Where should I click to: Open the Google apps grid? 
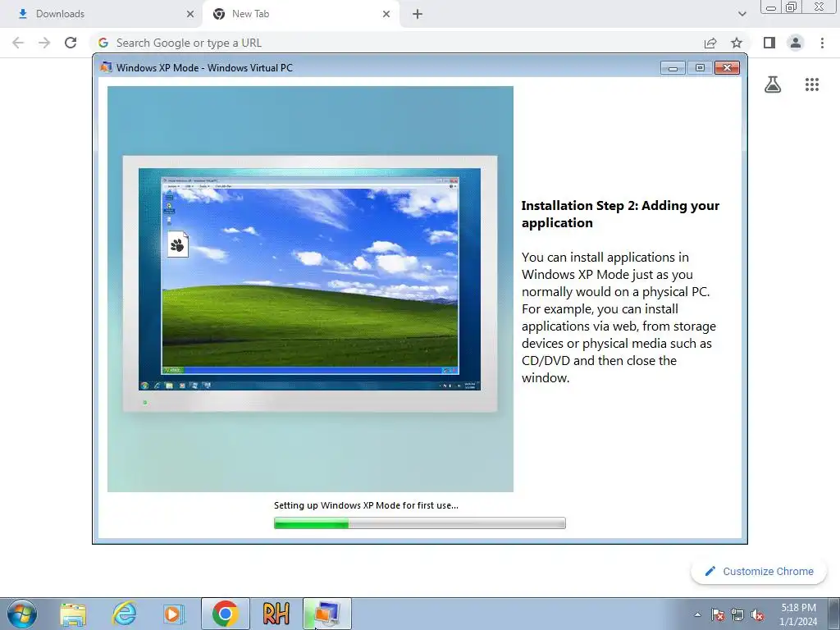coord(812,84)
